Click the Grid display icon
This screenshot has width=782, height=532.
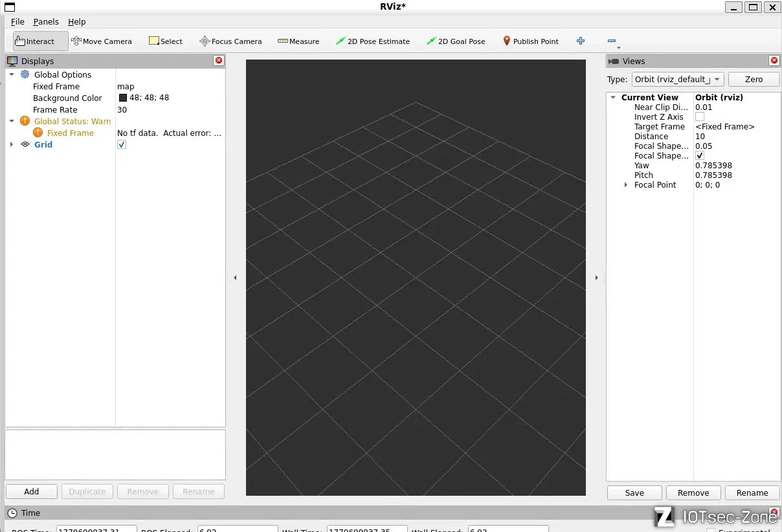coord(25,144)
